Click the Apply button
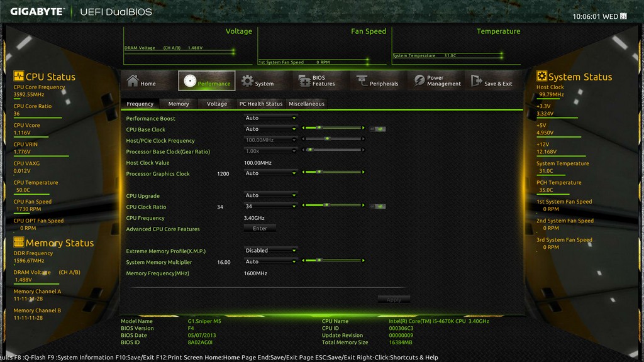This screenshot has width=644, height=362. (394, 300)
